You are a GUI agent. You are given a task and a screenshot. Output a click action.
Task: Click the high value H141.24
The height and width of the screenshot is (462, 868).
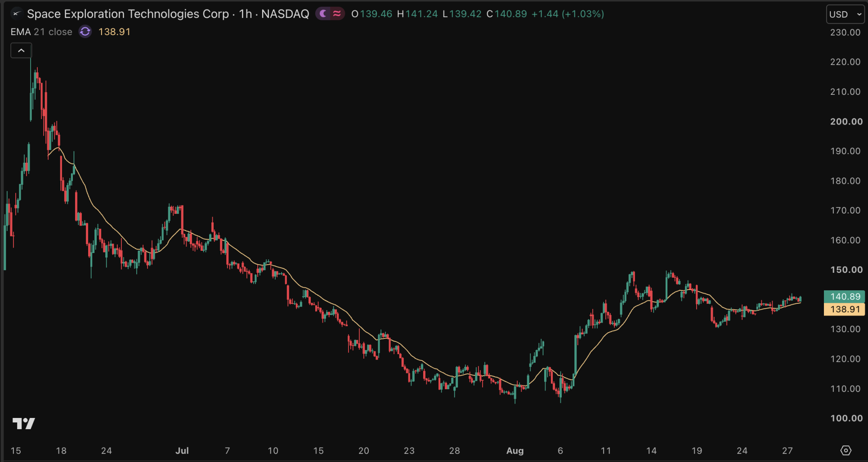pyautogui.click(x=417, y=14)
